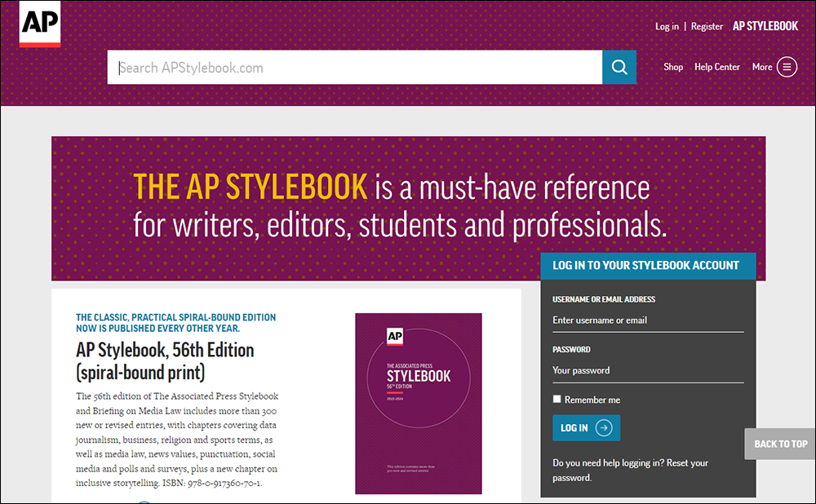Click the CLASSIC, PRACTICAL SPIRAL-BOUND EDITION tagline

pyautogui.click(x=176, y=323)
